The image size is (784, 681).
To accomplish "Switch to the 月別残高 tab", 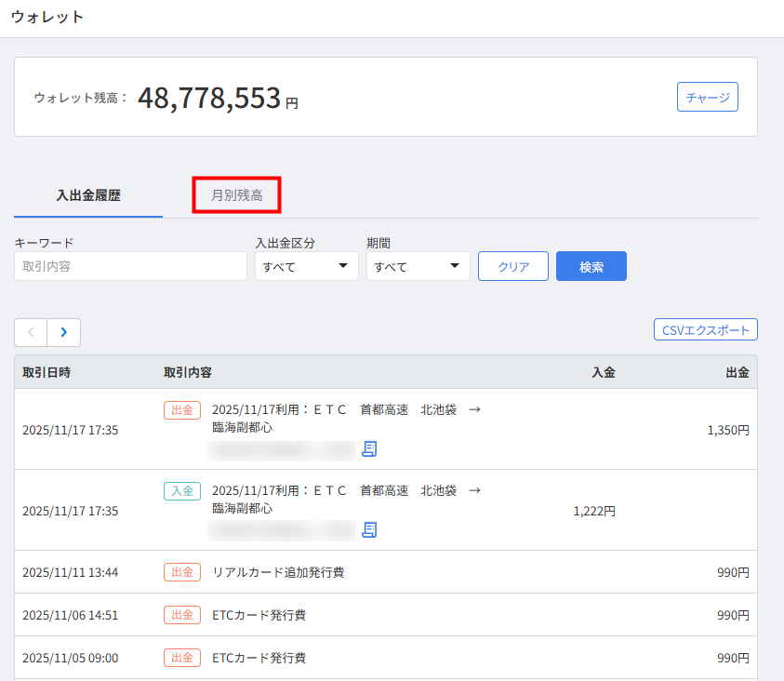I will [x=236, y=195].
